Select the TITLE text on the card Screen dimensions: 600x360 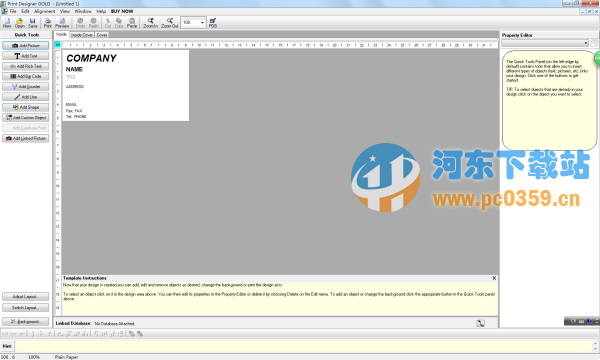coord(71,77)
